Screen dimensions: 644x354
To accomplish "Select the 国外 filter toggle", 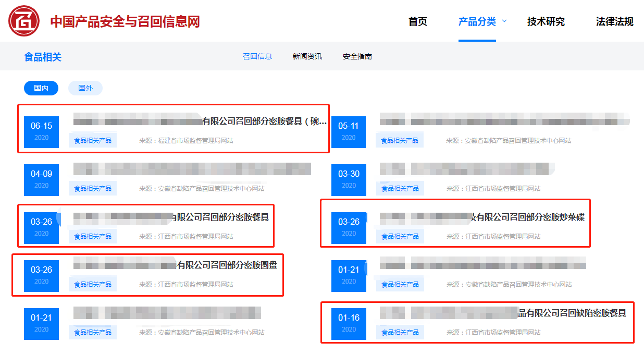I will tap(85, 88).
